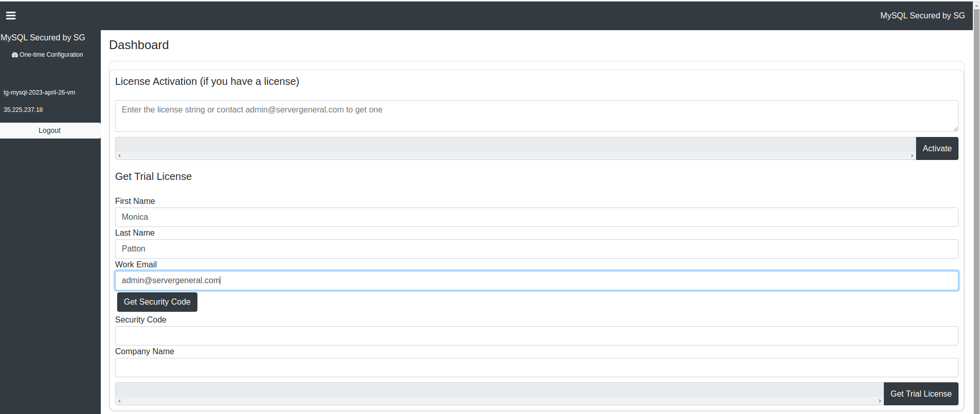Open the hamburger menu icon
This screenshot has width=980, height=414.
(x=11, y=16)
